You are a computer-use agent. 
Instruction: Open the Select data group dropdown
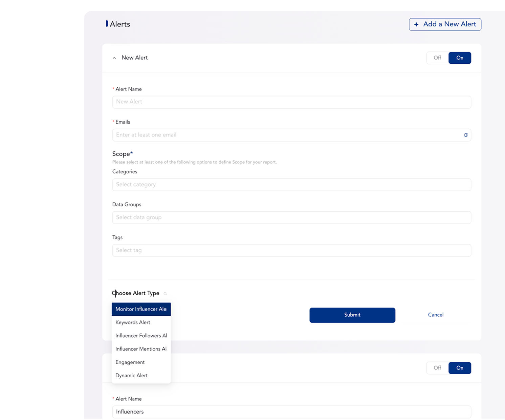tap(291, 217)
